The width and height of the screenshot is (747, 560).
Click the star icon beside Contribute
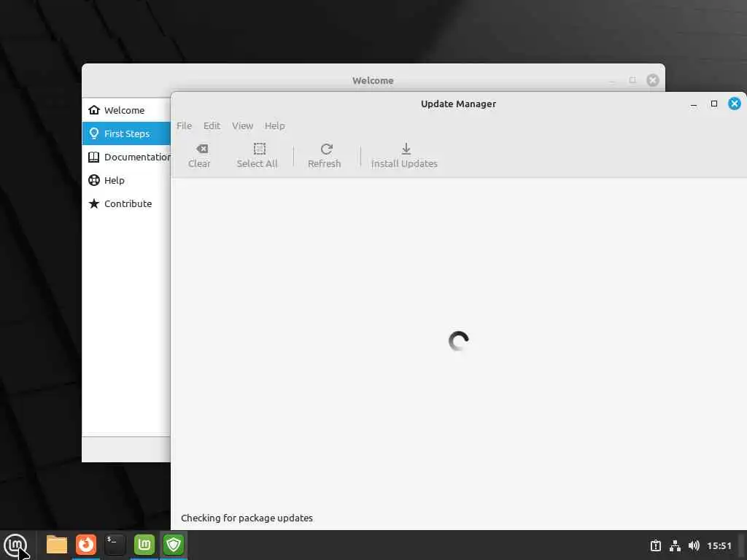click(x=94, y=203)
